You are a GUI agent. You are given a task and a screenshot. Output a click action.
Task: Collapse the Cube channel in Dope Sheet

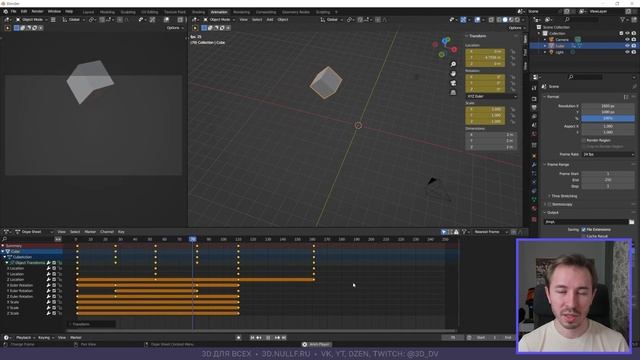click(x=3, y=251)
